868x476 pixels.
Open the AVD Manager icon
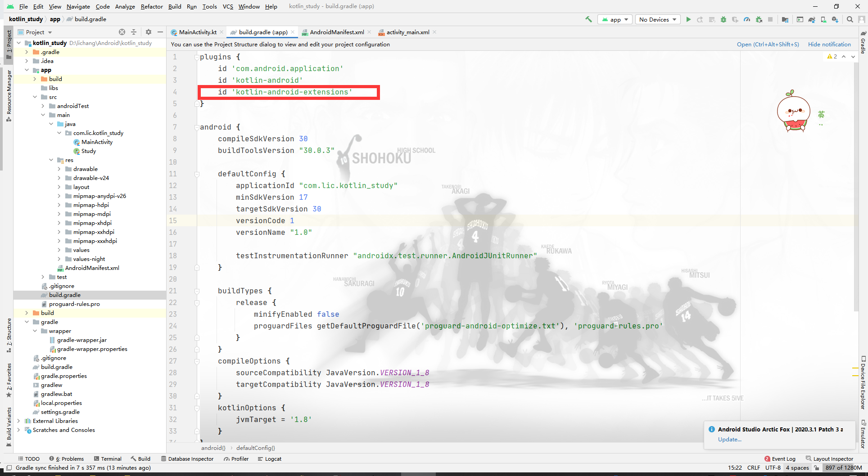click(823, 19)
